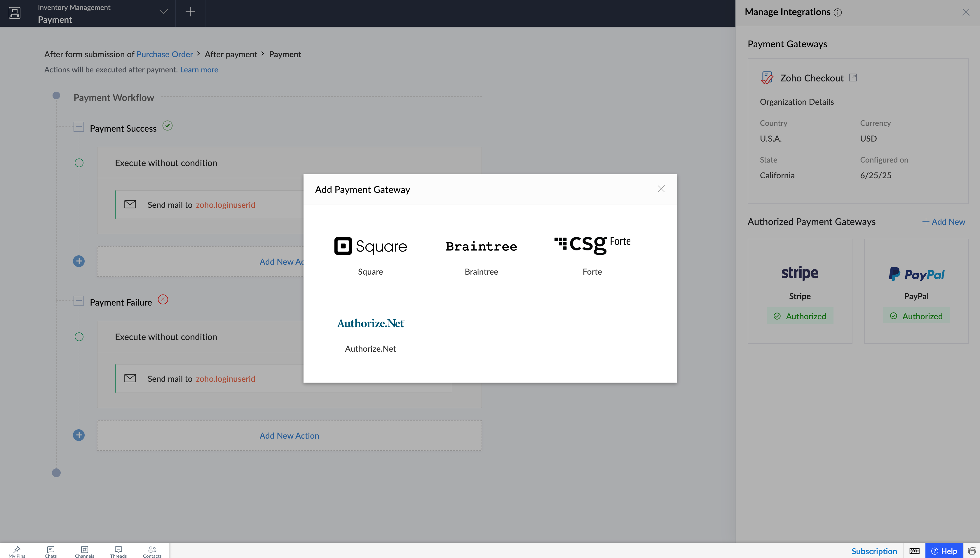Image resolution: width=980 pixels, height=558 pixels.
Task: Open Zoho Checkout external link icon
Action: 853,78
